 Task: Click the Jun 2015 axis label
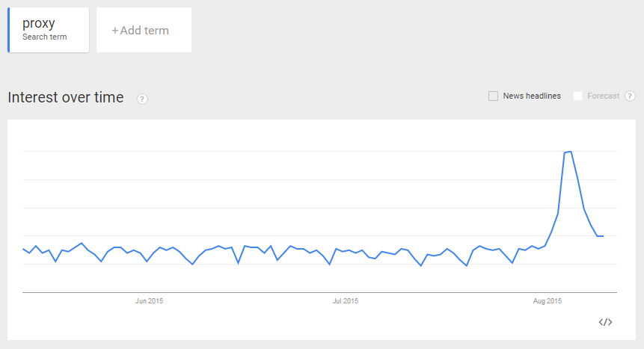149,301
